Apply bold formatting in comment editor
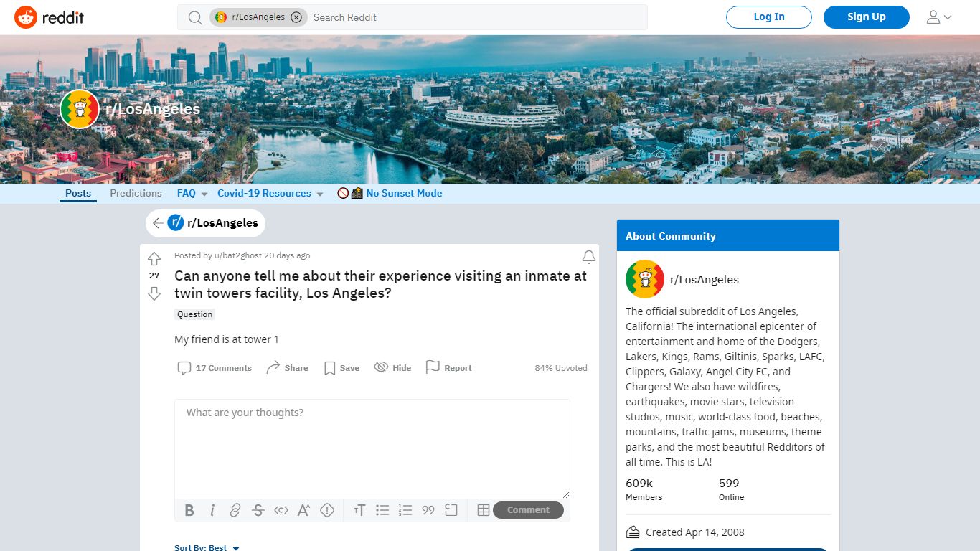Screen dimensions: 980x551 point(189,510)
